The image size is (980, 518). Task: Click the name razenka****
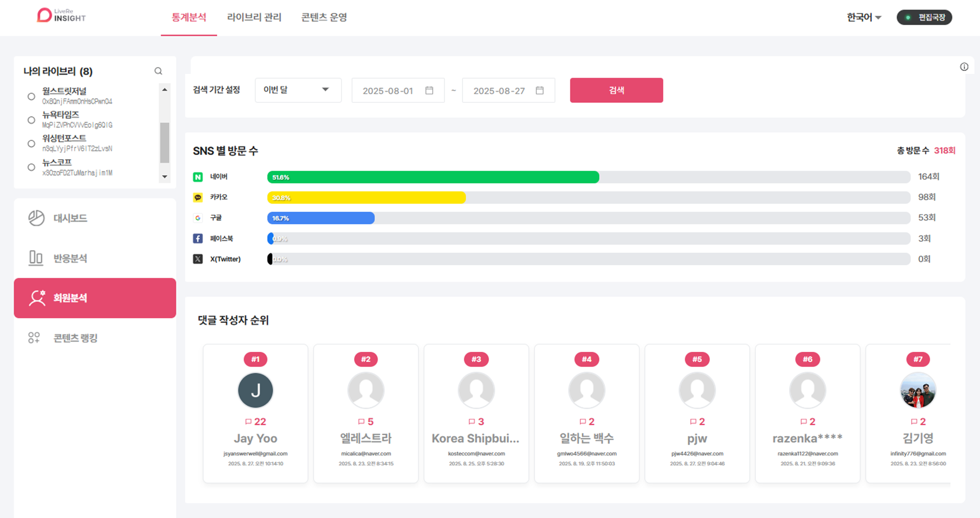pos(807,438)
